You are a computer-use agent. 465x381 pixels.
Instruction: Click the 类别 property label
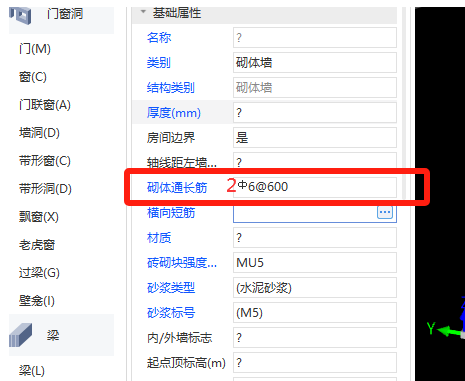159,62
